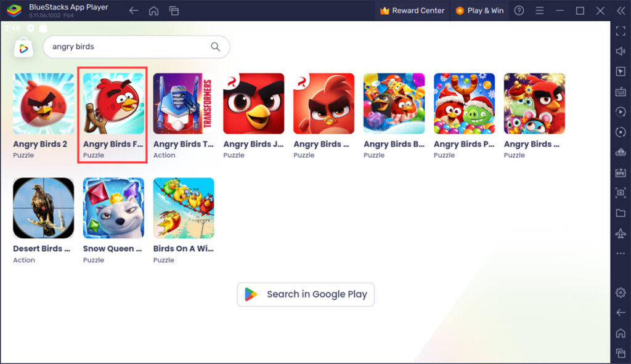Click the 'Angry Birds F...' title text
The height and width of the screenshot is (364, 631).
[113, 144]
